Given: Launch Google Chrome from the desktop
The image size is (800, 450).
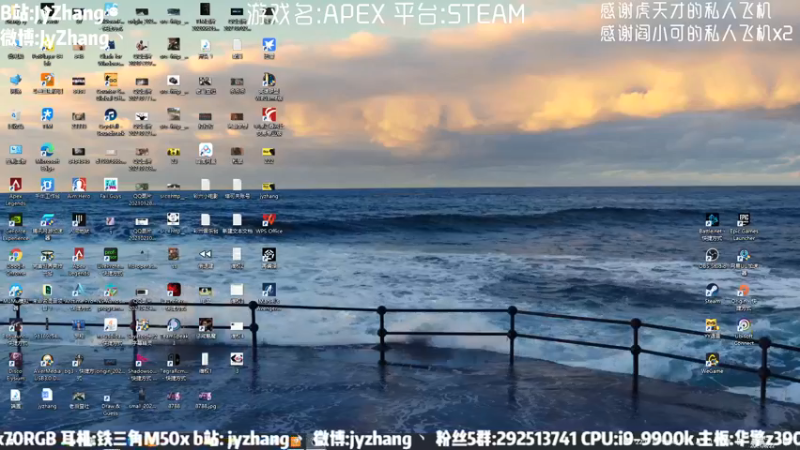Looking at the screenshot, I should [x=15, y=256].
